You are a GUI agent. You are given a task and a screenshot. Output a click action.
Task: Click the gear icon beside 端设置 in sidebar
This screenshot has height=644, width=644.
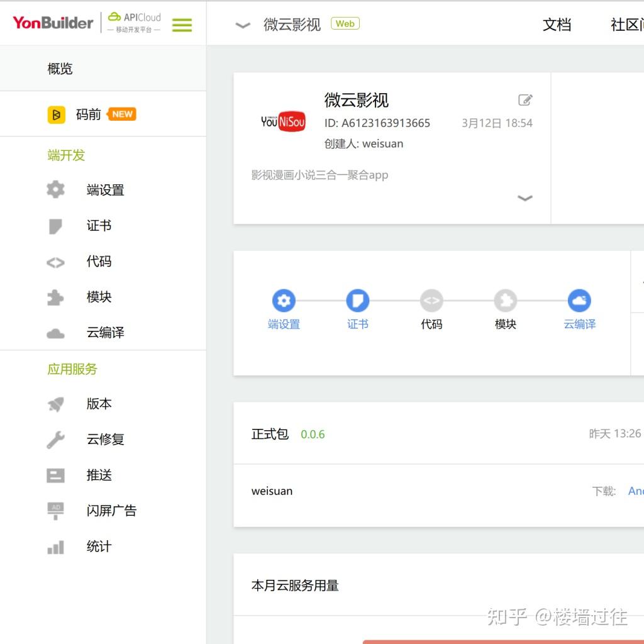point(55,190)
